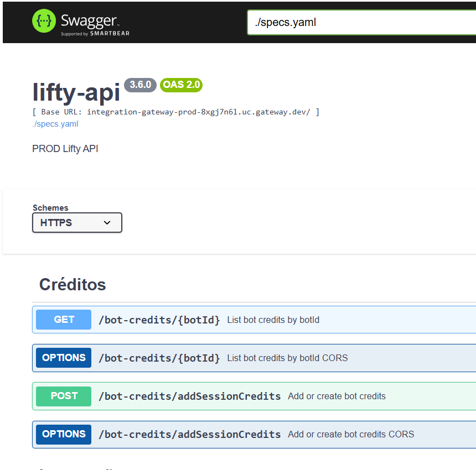Collapse the Créditos section header
This screenshot has width=476, height=470.
click(73, 285)
